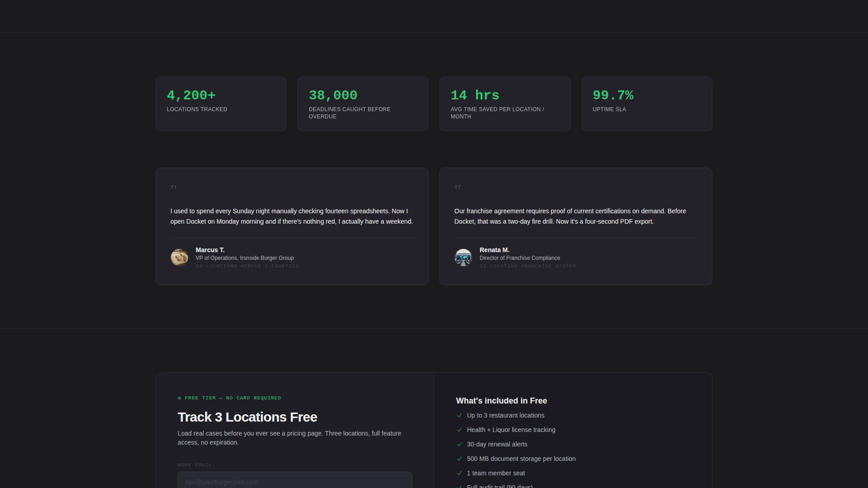
Task: Select Marcus T.'s avatar image
Action: 179,257
